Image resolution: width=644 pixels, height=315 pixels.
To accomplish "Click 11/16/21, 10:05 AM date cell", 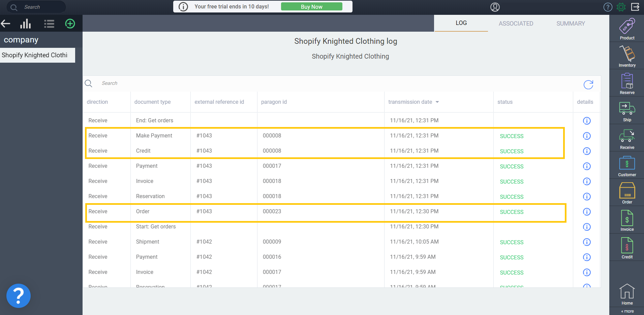I will tap(414, 242).
